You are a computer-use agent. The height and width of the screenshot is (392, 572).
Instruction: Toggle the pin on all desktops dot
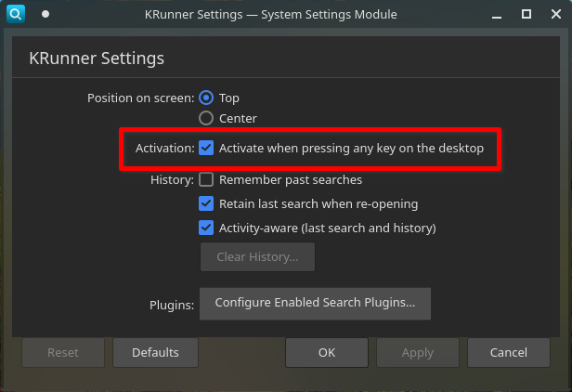(x=45, y=14)
